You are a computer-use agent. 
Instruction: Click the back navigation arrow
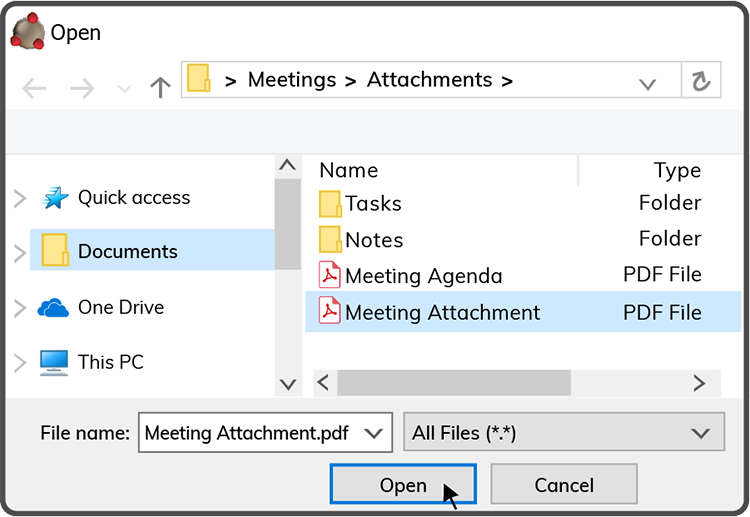pyautogui.click(x=34, y=88)
